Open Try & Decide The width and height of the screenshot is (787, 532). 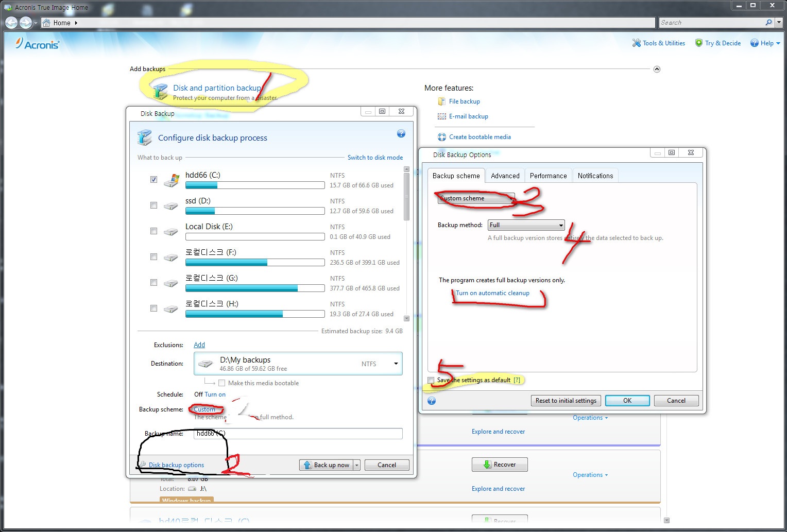pyautogui.click(x=718, y=43)
